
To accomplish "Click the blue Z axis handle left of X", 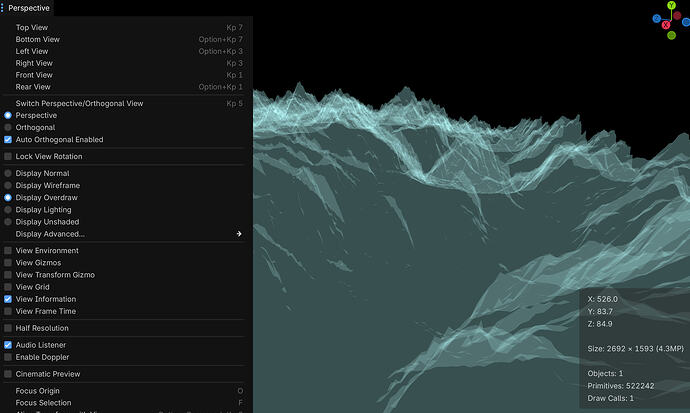I will point(657,18).
